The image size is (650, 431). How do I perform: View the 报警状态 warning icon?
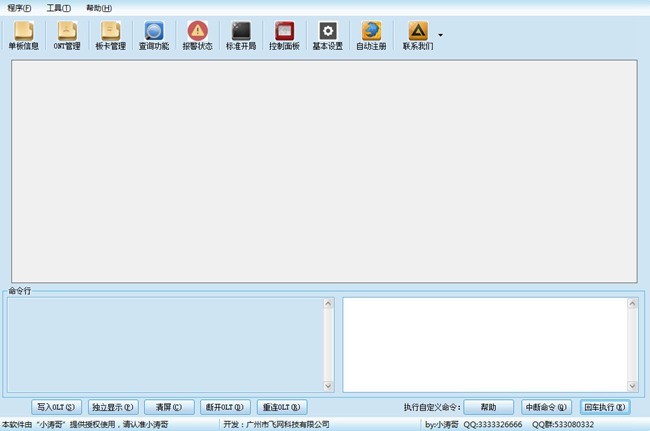pyautogui.click(x=197, y=36)
